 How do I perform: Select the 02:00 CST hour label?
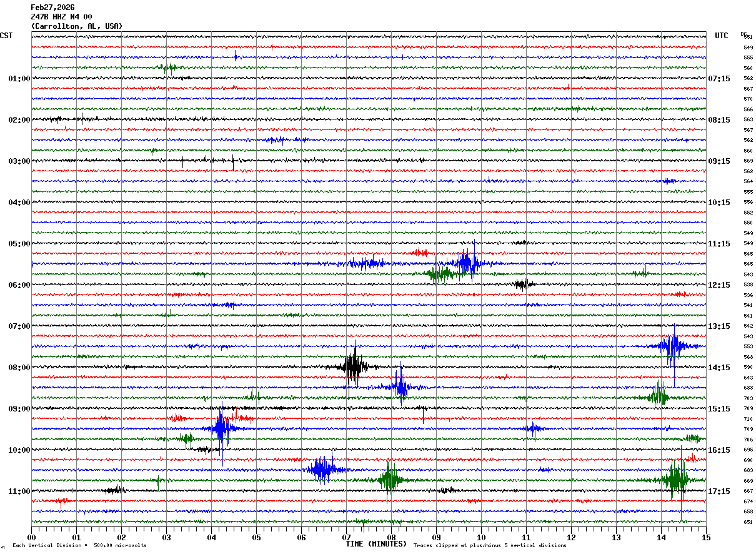(x=19, y=120)
